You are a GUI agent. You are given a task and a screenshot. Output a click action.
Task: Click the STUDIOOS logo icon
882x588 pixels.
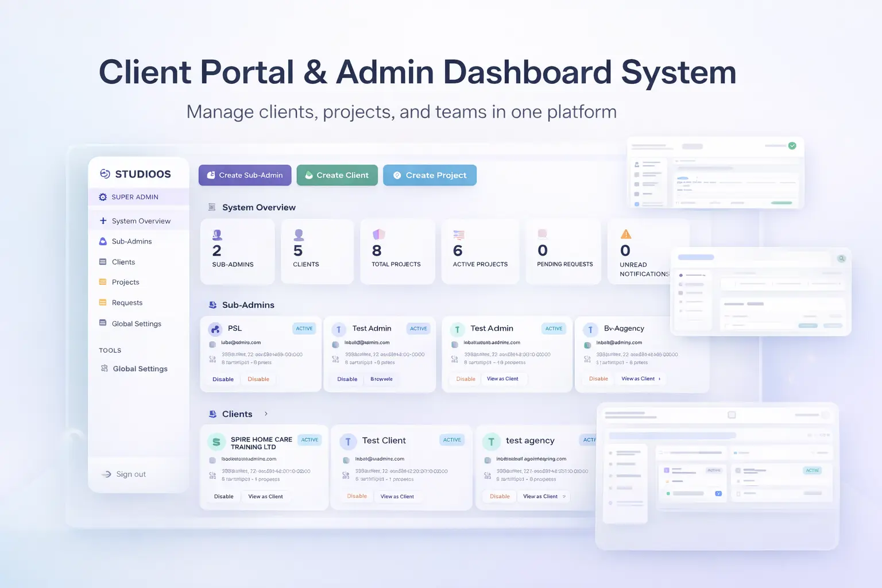click(105, 173)
